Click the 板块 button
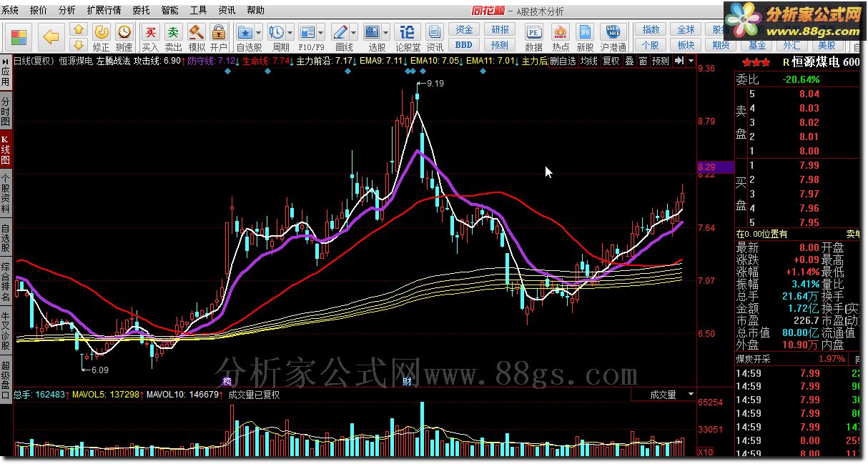Screen dimensions: 868x464 coord(686,45)
